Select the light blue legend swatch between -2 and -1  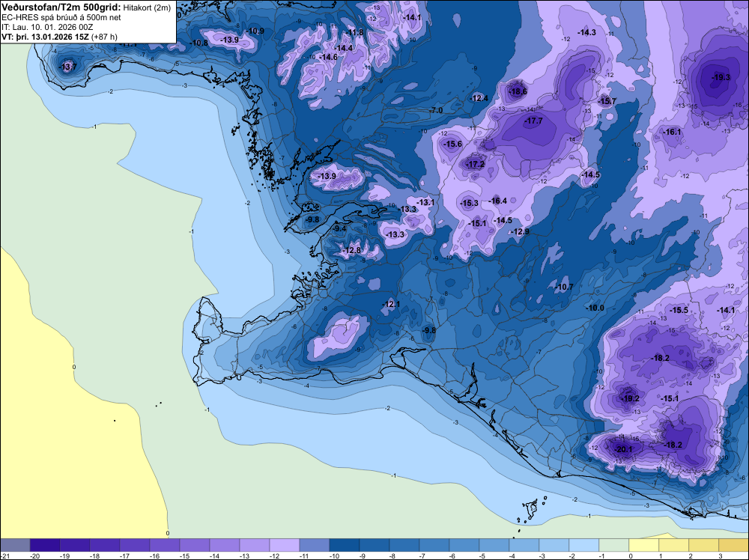pyautogui.click(x=584, y=545)
